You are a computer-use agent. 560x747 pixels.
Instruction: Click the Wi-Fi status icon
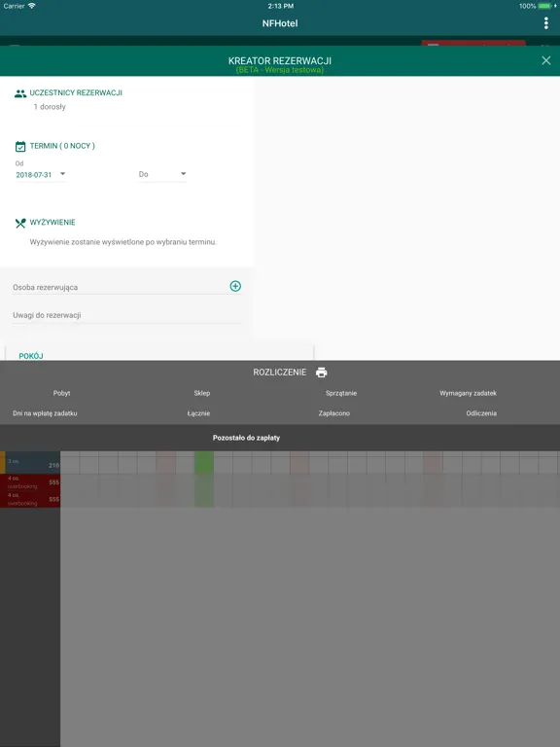(32, 6)
